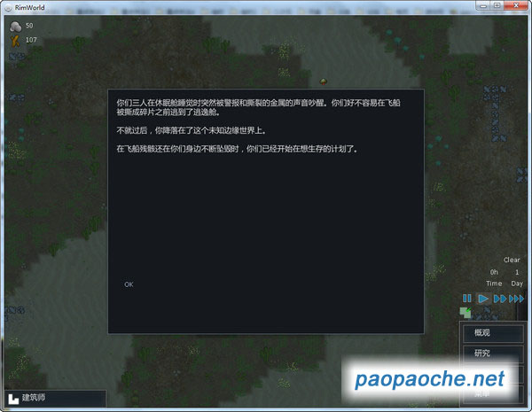Pause the game with the pause icon
Viewport: 532px width, 412px height.
tap(467, 299)
